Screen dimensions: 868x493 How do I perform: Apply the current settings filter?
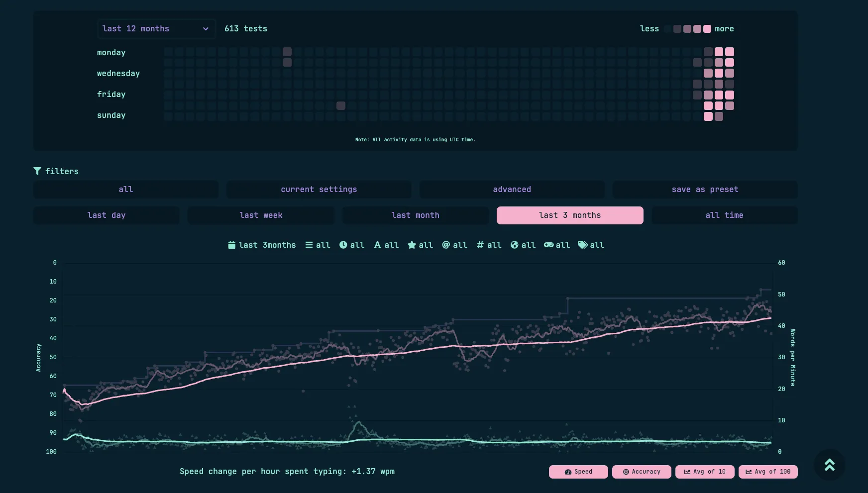[319, 190]
